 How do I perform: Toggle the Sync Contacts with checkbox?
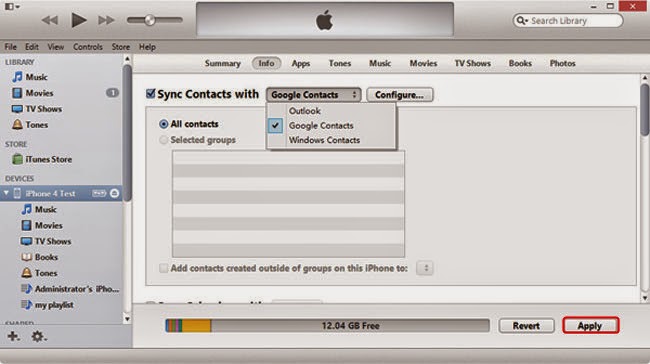click(151, 94)
